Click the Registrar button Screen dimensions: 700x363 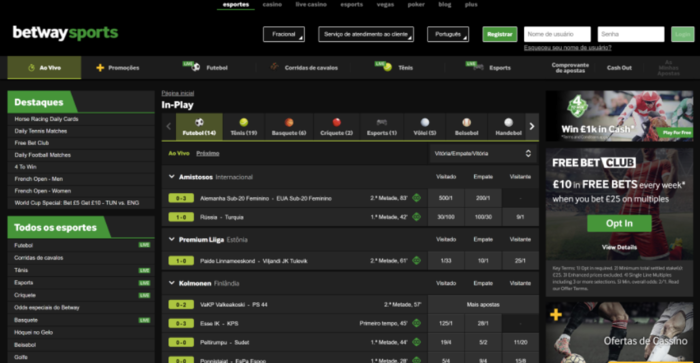tap(500, 34)
